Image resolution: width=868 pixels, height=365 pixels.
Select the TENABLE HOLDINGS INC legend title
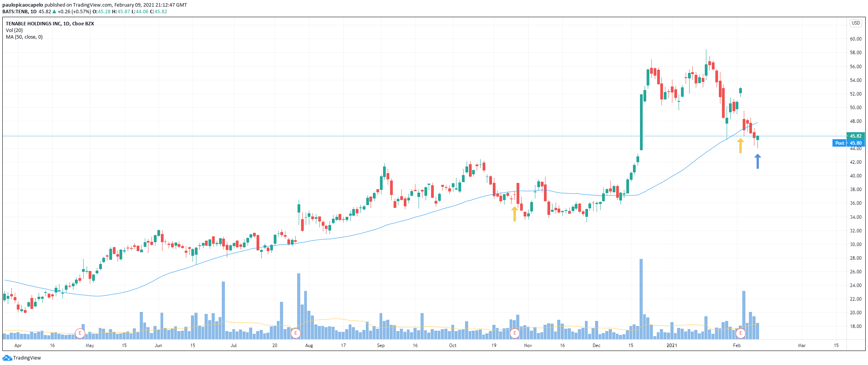(50, 23)
